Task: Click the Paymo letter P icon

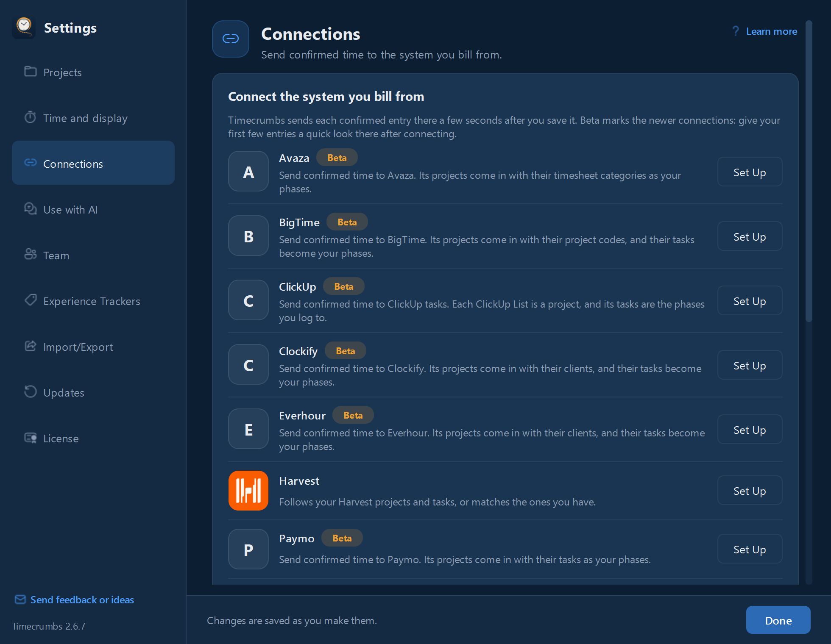Action: [248, 549]
